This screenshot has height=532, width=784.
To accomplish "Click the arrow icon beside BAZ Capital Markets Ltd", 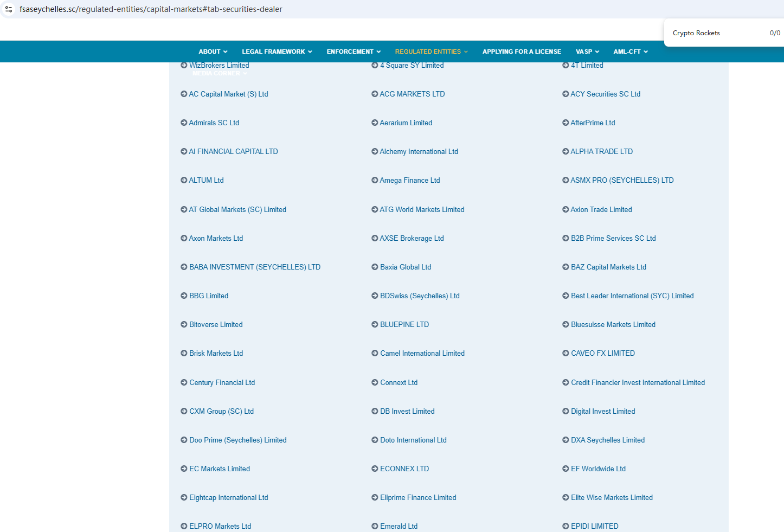I will tap(565, 267).
